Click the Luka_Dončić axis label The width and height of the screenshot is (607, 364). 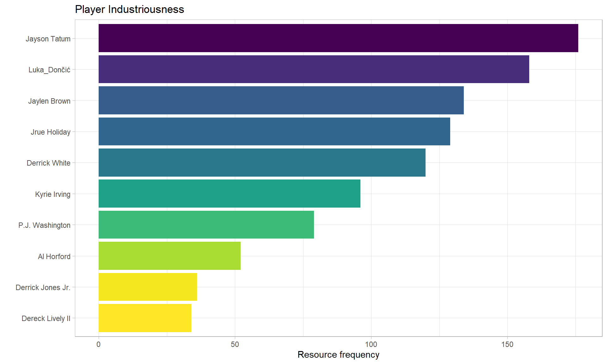click(x=49, y=70)
